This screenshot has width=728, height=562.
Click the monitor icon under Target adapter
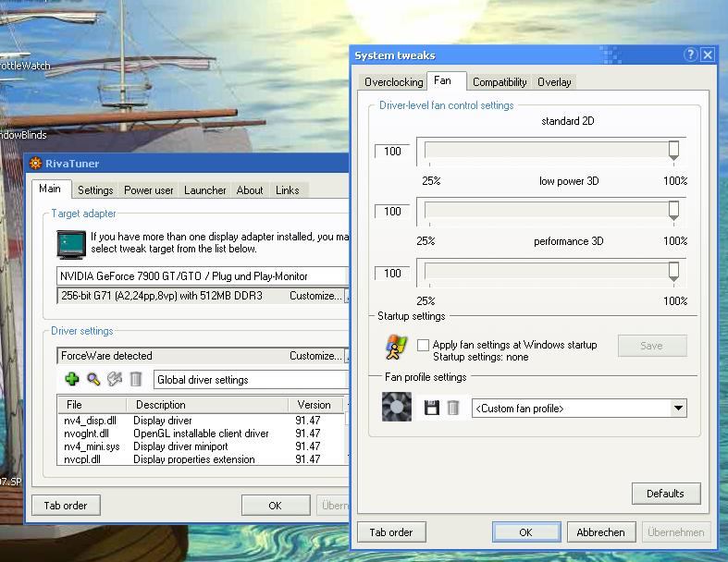(x=71, y=244)
